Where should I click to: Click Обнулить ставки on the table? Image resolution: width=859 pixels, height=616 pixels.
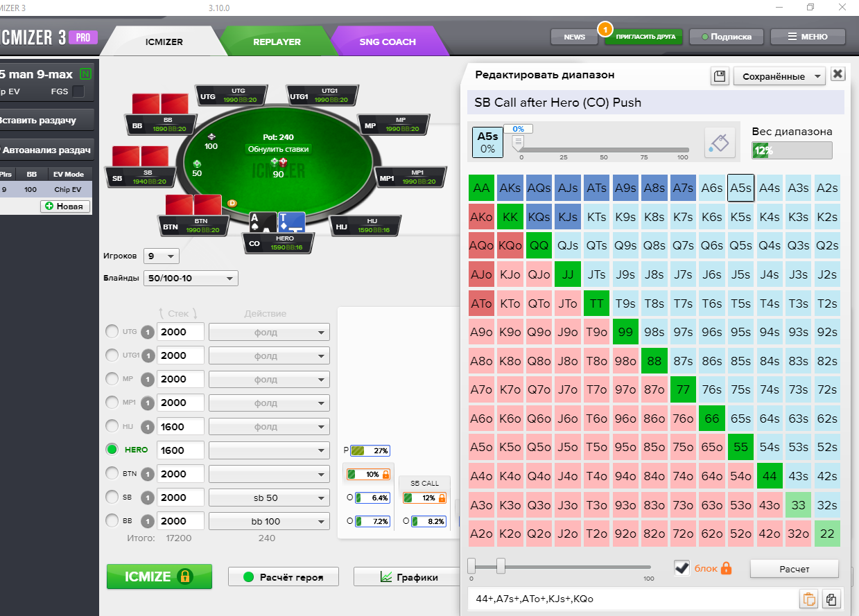[279, 149]
